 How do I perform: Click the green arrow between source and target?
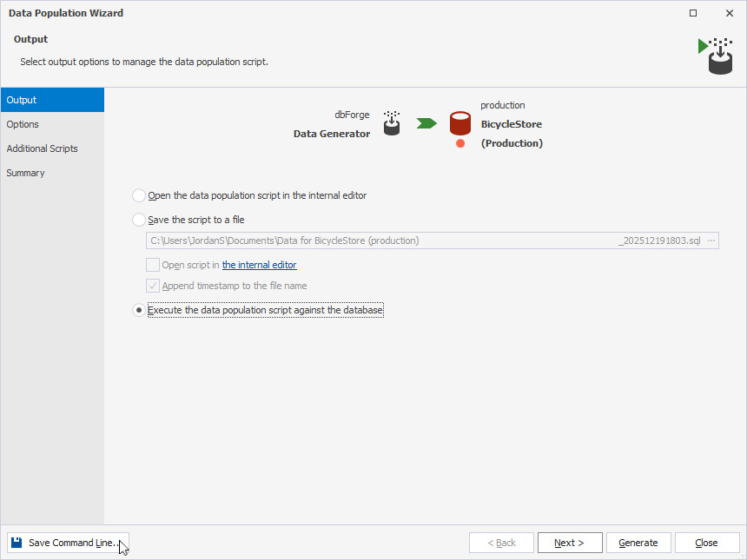pyautogui.click(x=426, y=124)
